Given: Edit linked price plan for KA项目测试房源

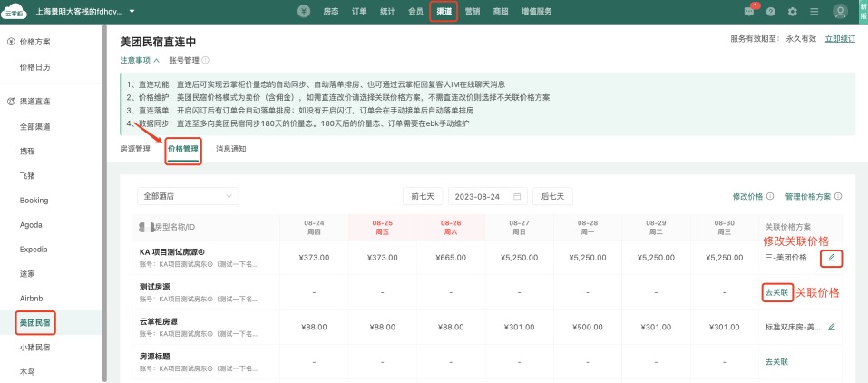Looking at the screenshot, I should [x=832, y=258].
